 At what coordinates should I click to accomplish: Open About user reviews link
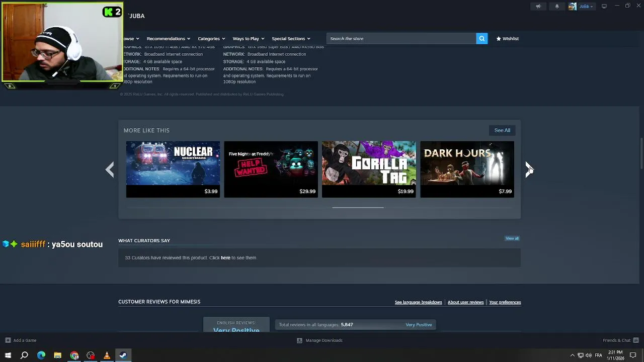coord(465,302)
